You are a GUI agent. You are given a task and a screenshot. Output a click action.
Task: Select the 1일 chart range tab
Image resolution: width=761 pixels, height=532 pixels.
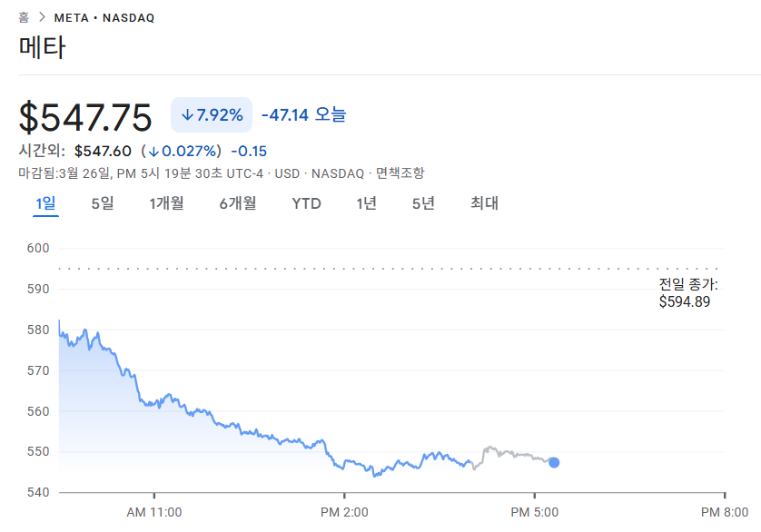point(45,203)
